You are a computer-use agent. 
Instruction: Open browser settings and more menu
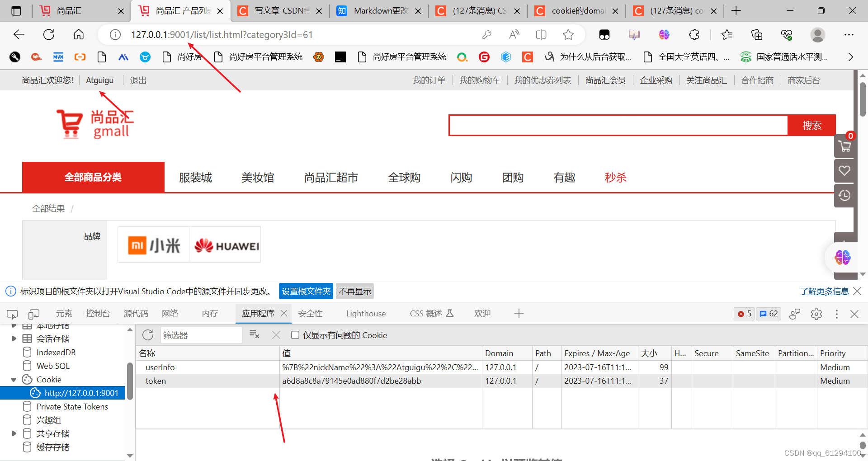(x=849, y=35)
